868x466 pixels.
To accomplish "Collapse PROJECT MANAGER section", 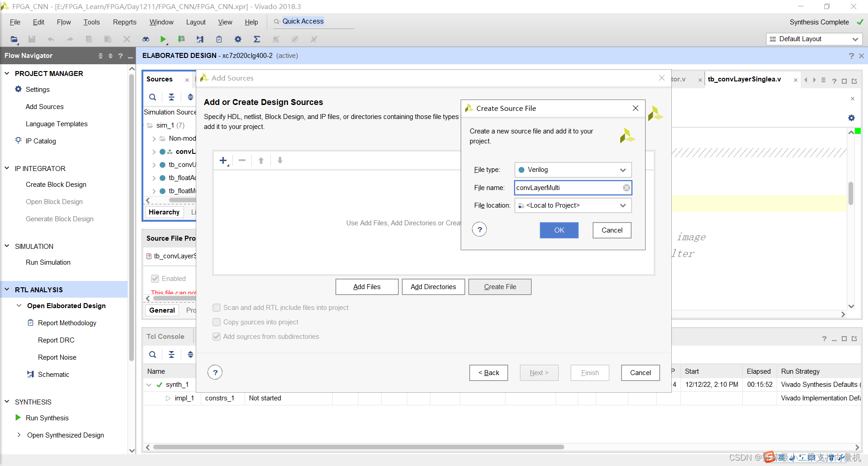I will tap(7, 73).
